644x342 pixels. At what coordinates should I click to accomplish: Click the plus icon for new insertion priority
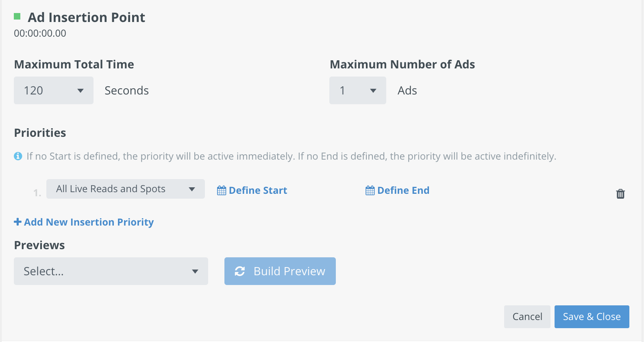point(17,222)
